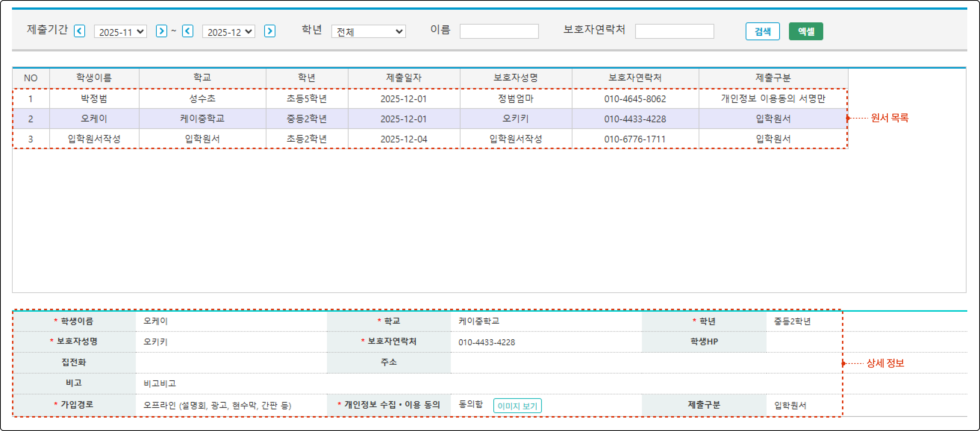The width and height of the screenshot is (980, 431).
Task: Select the 오케이 application row
Action: 94,119
